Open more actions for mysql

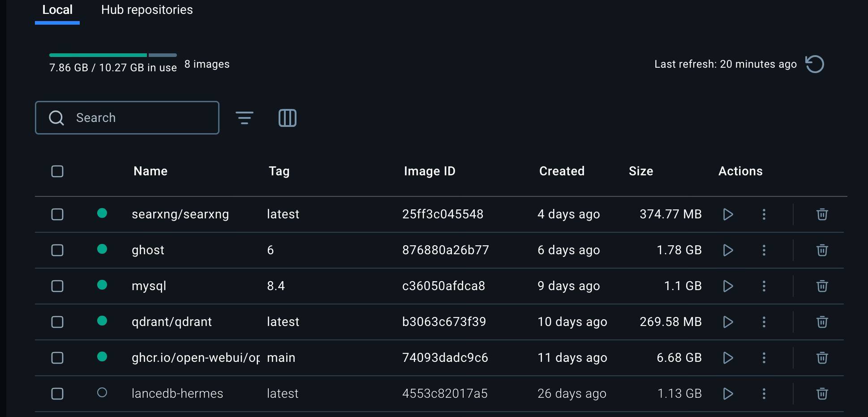click(x=764, y=286)
